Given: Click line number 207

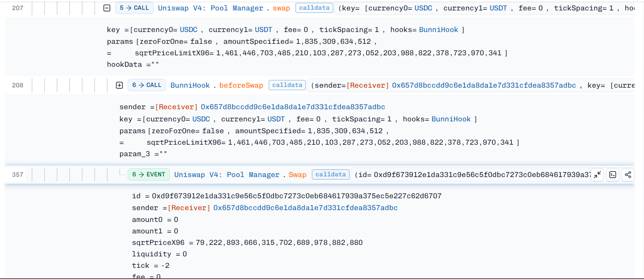Looking at the screenshot, I should click(18, 8).
